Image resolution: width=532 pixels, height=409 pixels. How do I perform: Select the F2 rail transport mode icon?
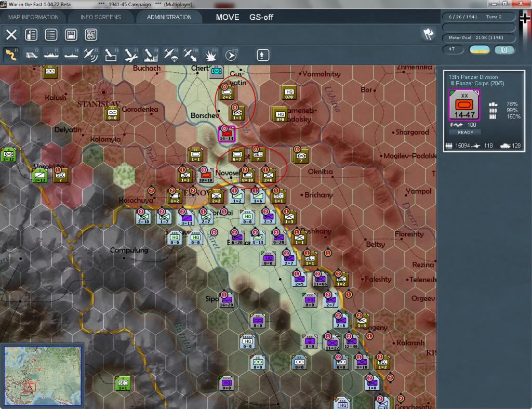(x=32, y=55)
